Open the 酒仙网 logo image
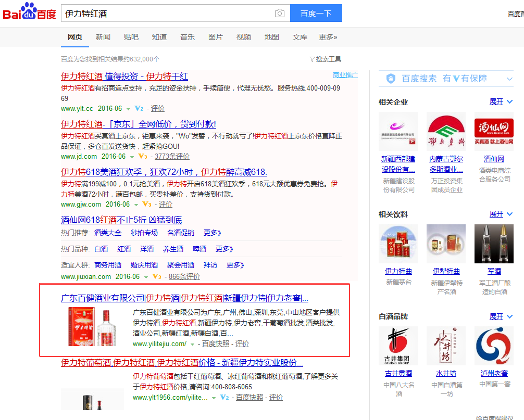 494,132
